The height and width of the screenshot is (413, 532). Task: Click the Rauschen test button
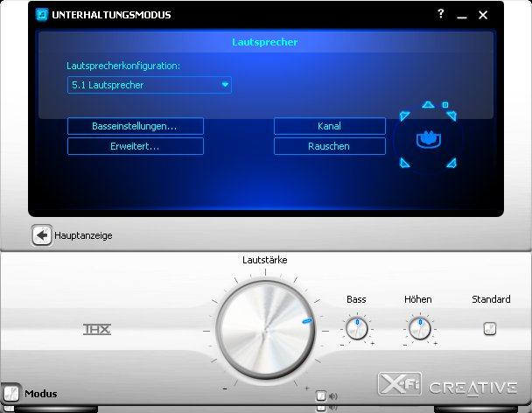tap(330, 146)
